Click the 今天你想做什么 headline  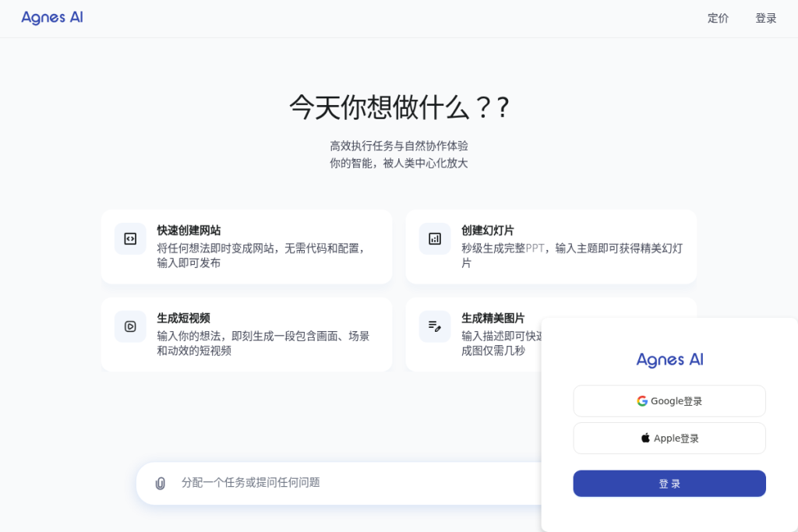[400, 107]
